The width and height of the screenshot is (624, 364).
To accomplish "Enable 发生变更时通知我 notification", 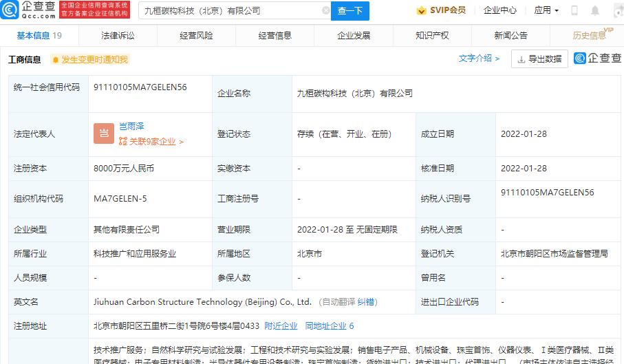I will pyautogui.click(x=90, y=60).
